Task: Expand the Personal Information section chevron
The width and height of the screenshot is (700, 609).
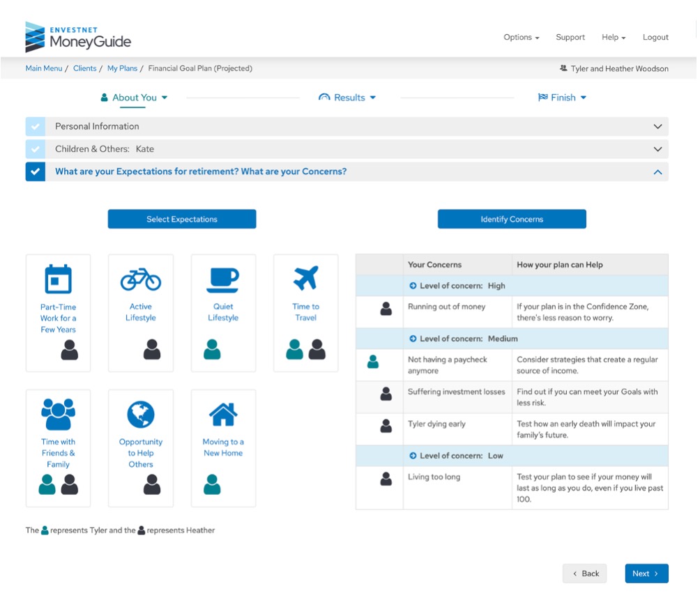Action: coord(657,126)
